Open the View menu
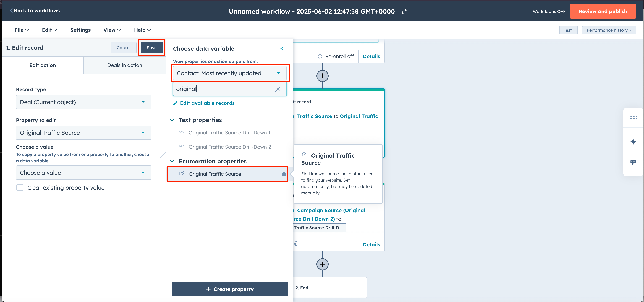This screenshot has width=644, height=302. tap(112, 30)
